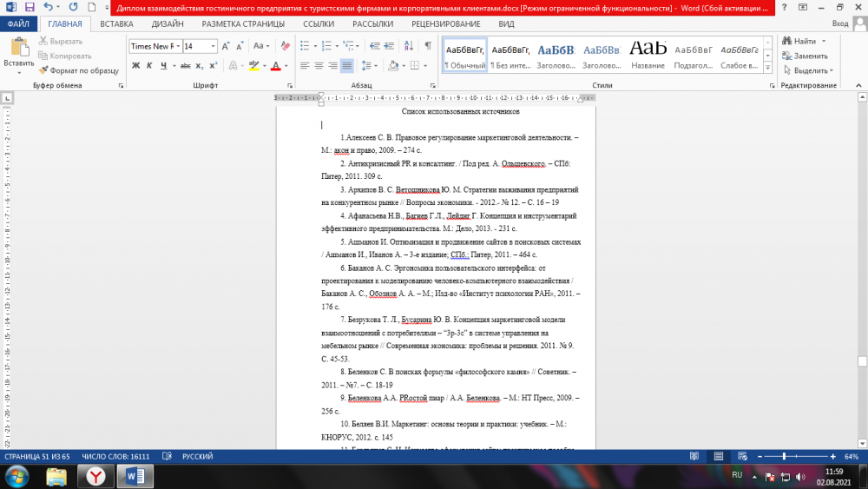Viewport: 868px width, 489px height.
Task: Click the Format Painter brush icon
Action: tap(43, 70)
